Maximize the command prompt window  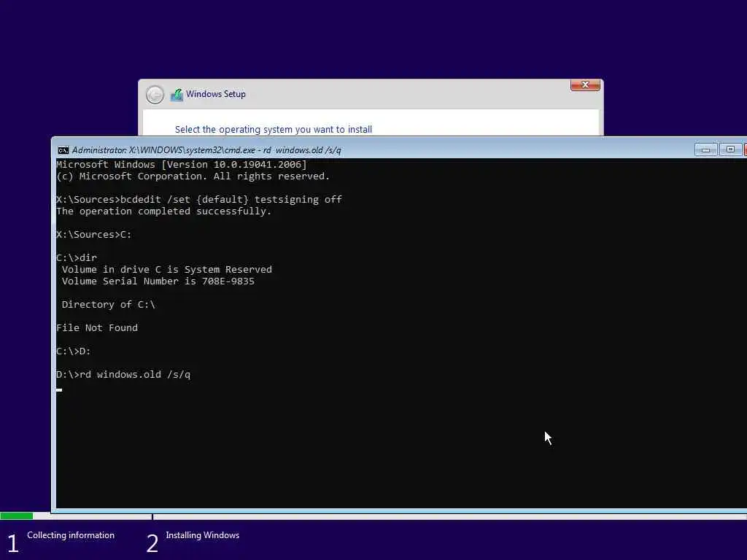point(730,150)
